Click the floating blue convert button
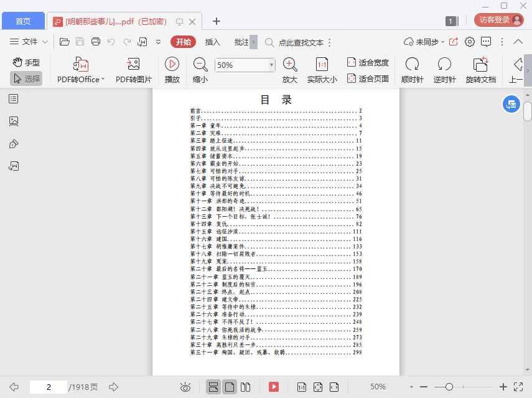Image resolution: width=532 pixels, height=398 pixels. click(511, 104)
